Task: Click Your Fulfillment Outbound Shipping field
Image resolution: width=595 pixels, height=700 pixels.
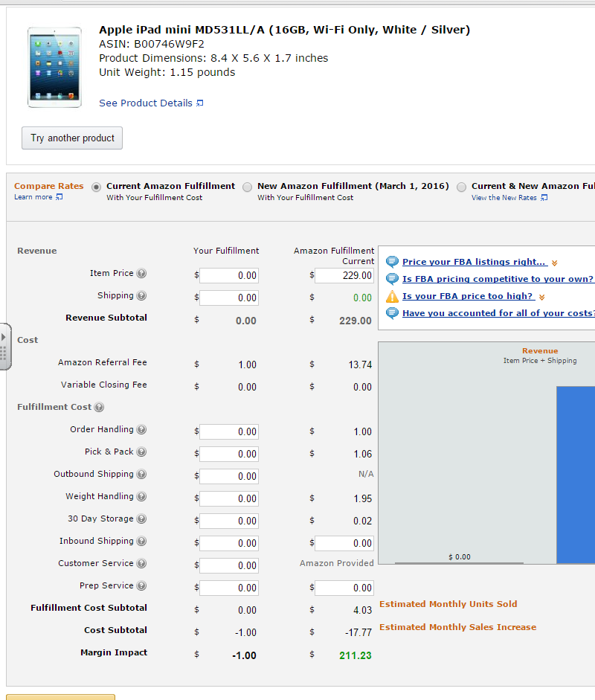Action: click(x=229, y=476)
